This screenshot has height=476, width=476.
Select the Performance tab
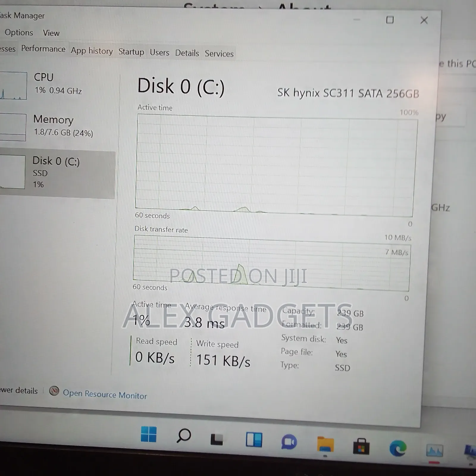point(43,49)
